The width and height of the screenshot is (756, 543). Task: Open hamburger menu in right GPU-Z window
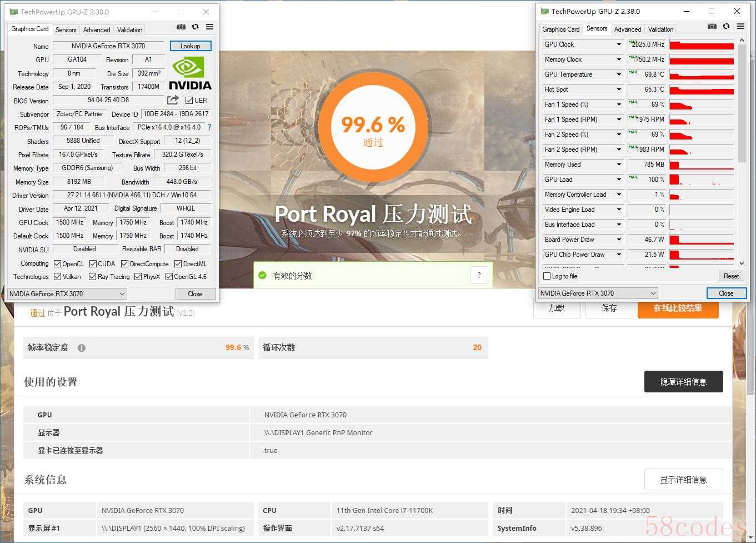point(740,26)
